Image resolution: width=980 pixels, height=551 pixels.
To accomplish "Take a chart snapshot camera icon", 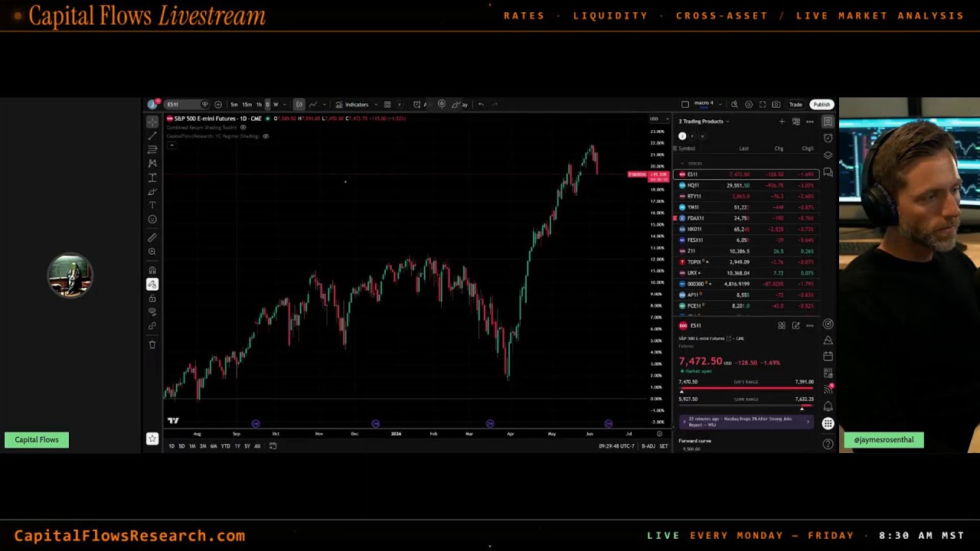I will click(776, 104).
